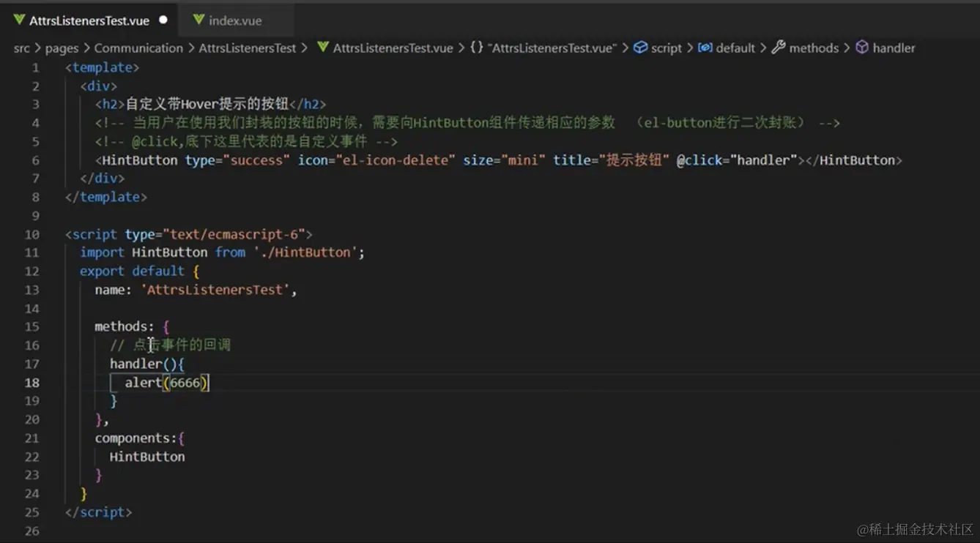
Task: Click the Vue icon on the AttrsListenersTest.vue tab
Action: pos(19,20)
